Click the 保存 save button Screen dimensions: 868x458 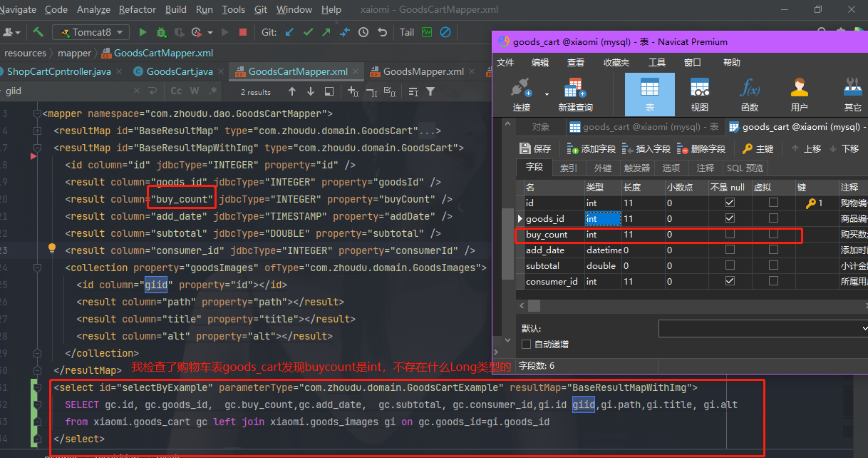[x=535, y=148]
